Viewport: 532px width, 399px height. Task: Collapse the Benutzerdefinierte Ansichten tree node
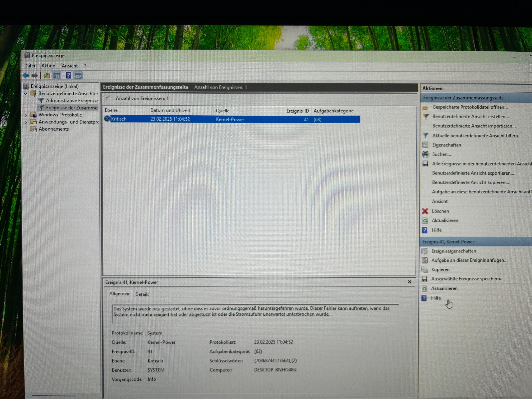(25, 94)
